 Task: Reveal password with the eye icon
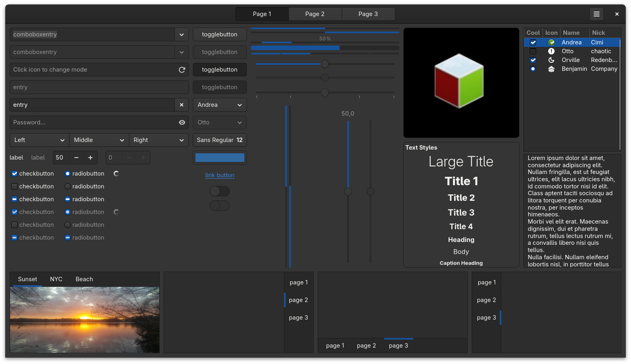click(x=182, y=122)
